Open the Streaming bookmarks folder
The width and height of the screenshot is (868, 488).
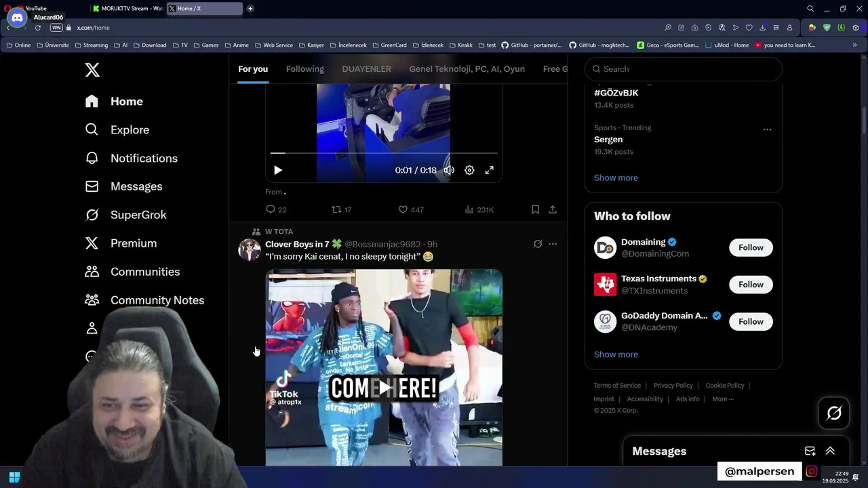point(91,45)
